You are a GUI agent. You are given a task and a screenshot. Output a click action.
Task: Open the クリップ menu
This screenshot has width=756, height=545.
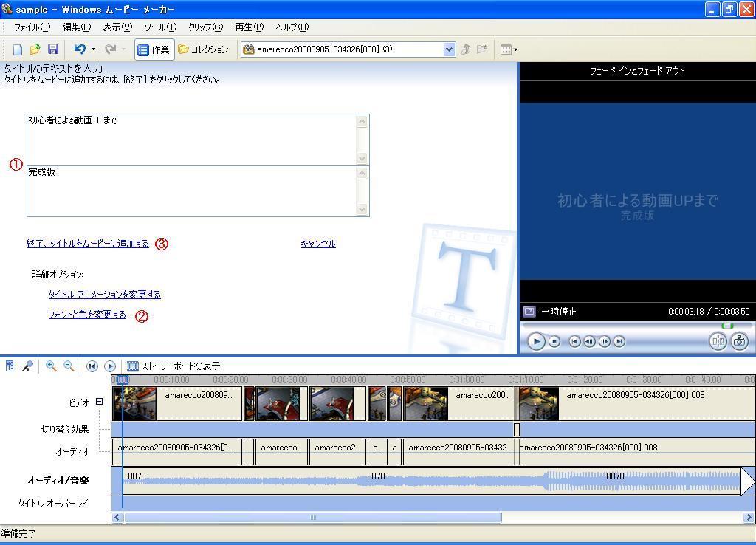205,27
